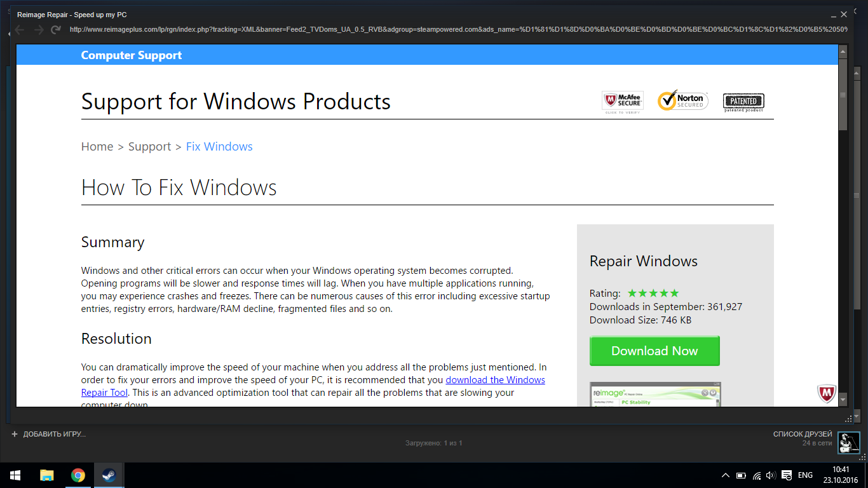Launch Google Chrome from the taskbar

point(78,475)
